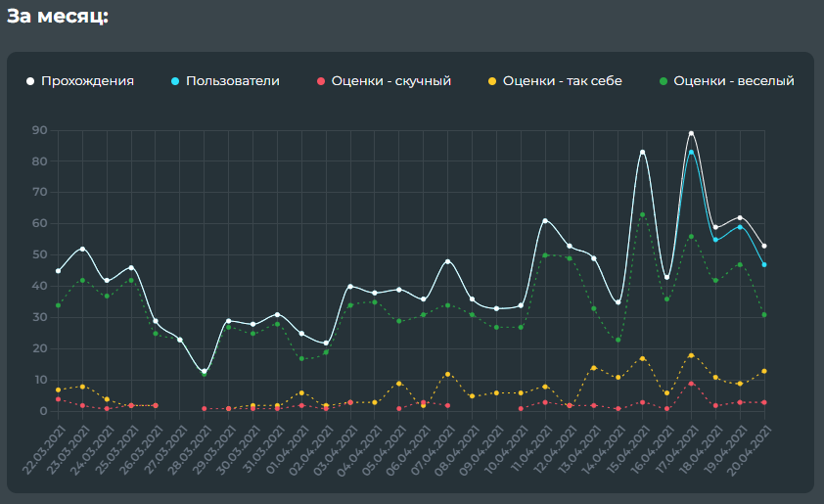Click the blue legend dot for Пользователи

click(174, 81)
